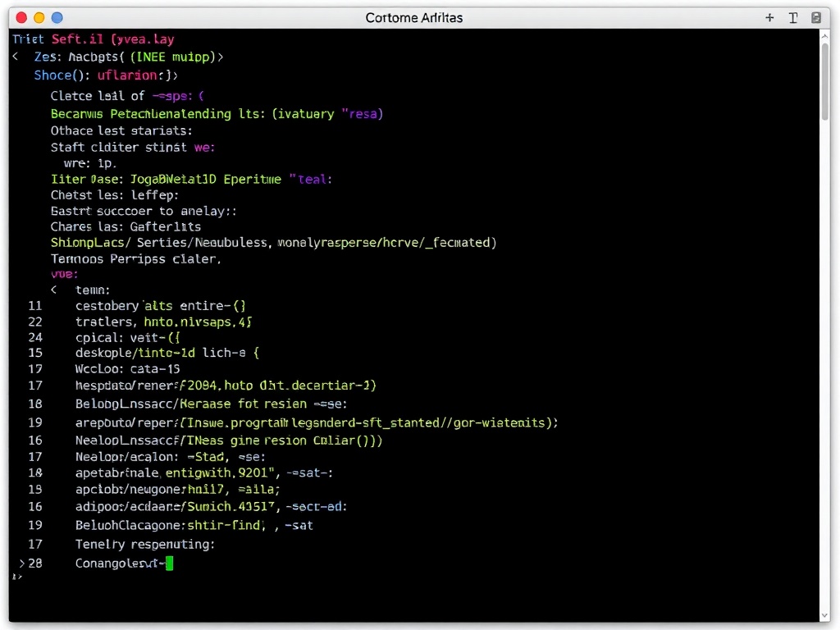
Task: Click the window title 'Cortome Arfritas'
Action: pyautogui.click(x=413, y=17)
